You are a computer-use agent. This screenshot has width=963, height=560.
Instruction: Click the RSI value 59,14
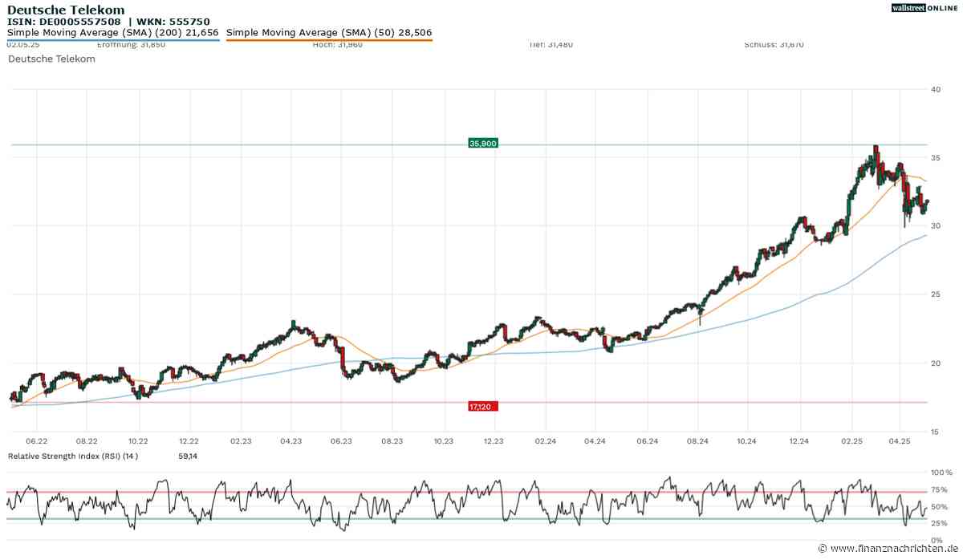coord(187,457)
